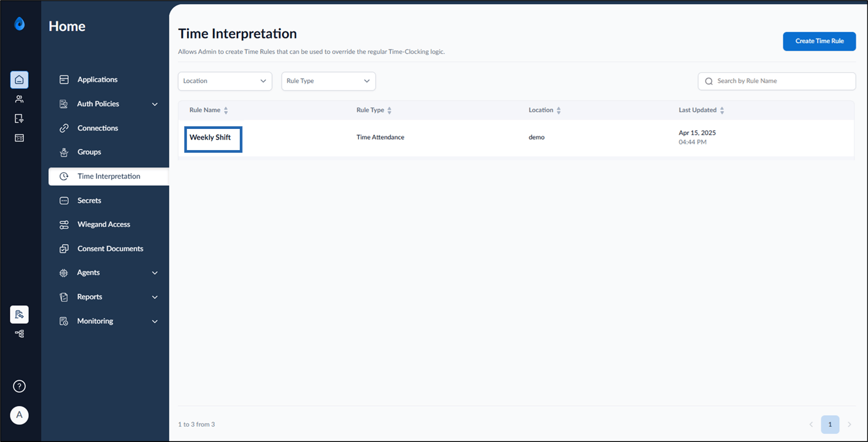Open Groups in the sidebar
The height and width of the screenshot is (442, 868).
click(89, 152)
